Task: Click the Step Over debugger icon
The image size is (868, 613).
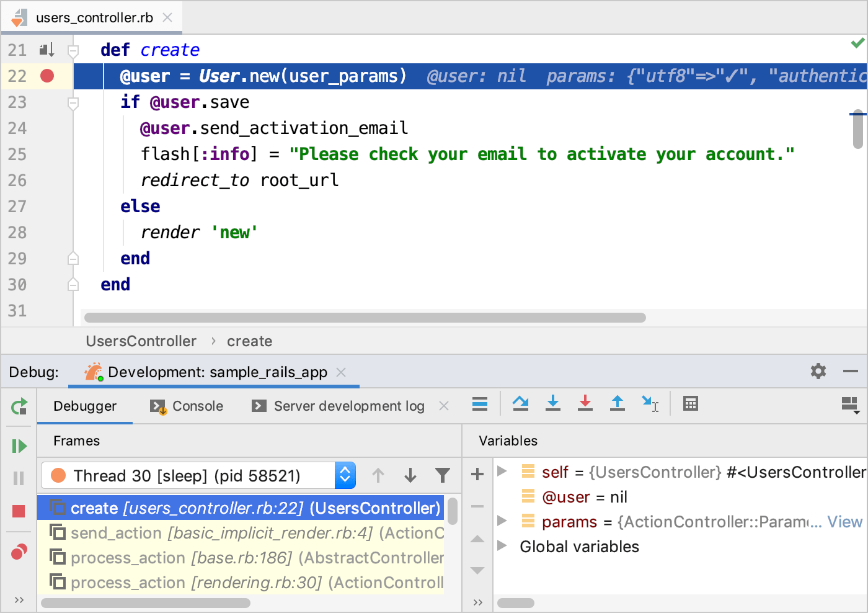Action: click(x=521, y=404)
